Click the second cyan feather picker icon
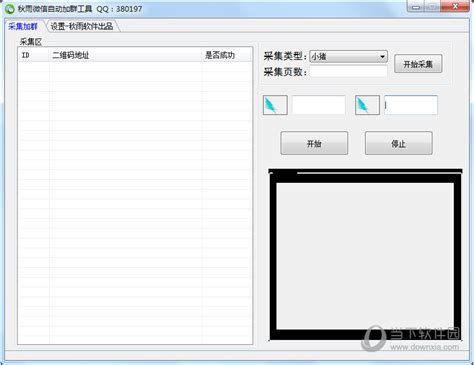 pos(367,105)
